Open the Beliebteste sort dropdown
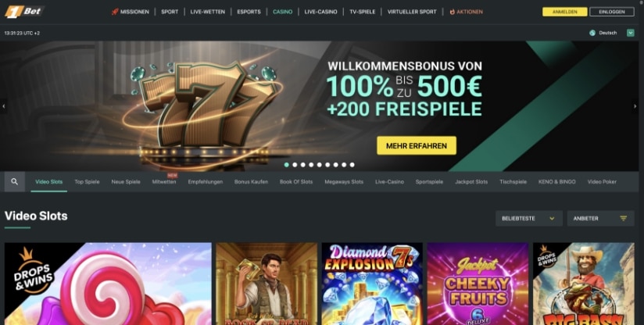 [x=528, y=219]
